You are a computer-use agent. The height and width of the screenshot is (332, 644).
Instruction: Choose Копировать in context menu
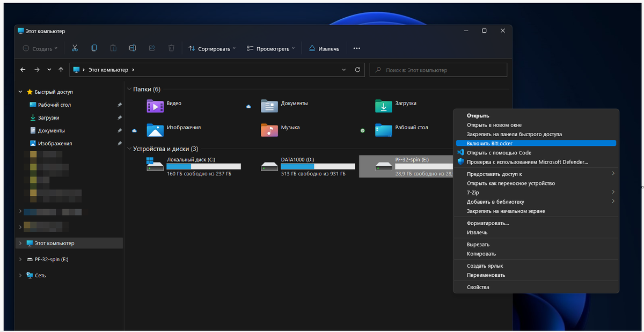[x=536, y=254]
